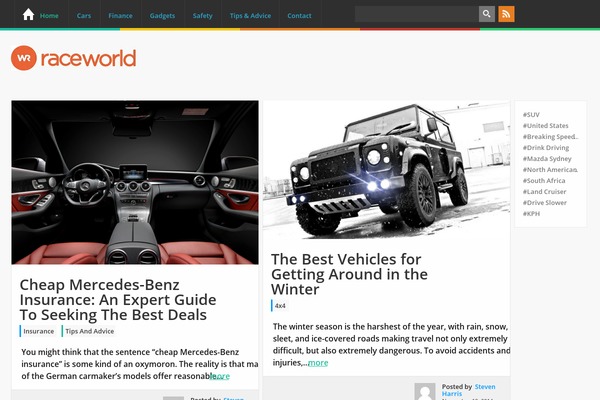
Task: Open Tips & Advice menu item
Action: tap(250, 16)
